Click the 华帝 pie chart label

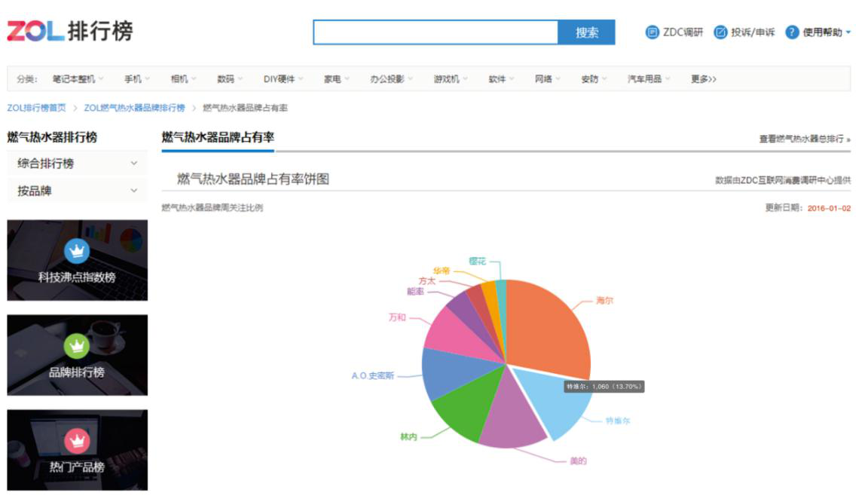[x=442, y=271]
